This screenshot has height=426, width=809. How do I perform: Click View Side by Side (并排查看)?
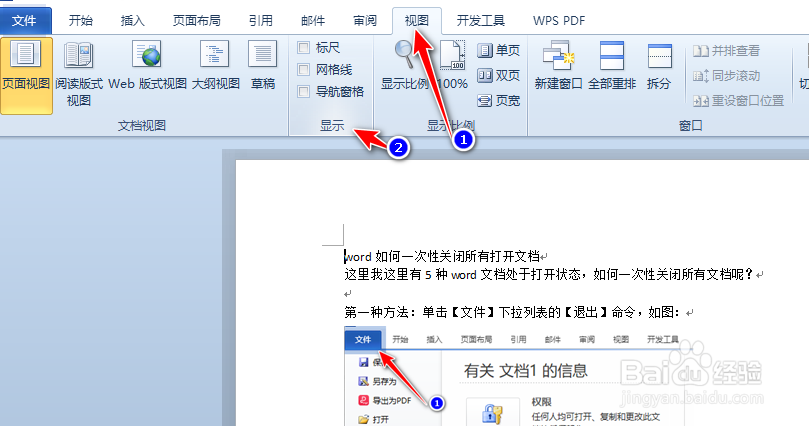pos(726,51)
